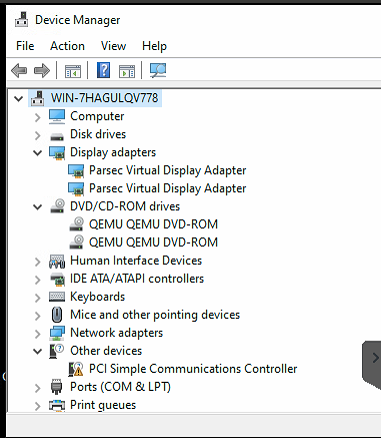Click the Forward arrow toolbar icon
The image size is (381, 438).
click(x=42, y=71)
